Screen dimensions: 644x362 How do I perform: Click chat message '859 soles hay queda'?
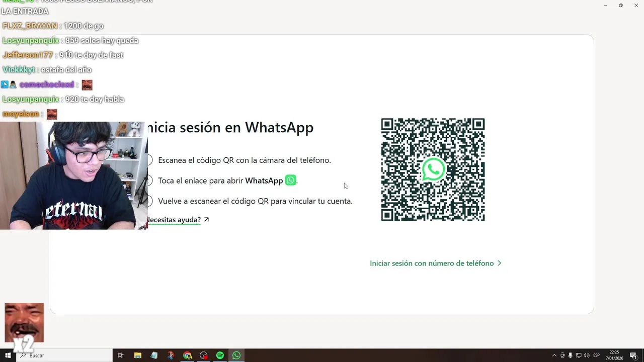[x=102, y=41]
